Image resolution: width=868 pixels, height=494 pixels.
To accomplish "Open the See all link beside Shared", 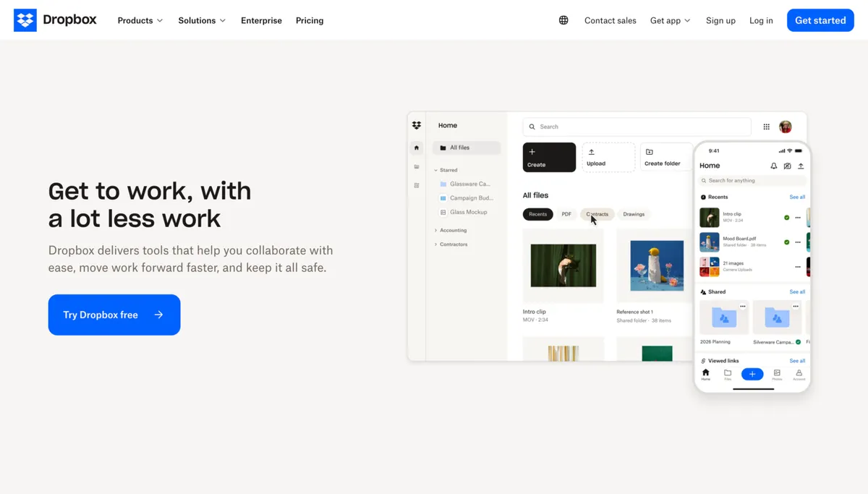I will pos(796,292).
